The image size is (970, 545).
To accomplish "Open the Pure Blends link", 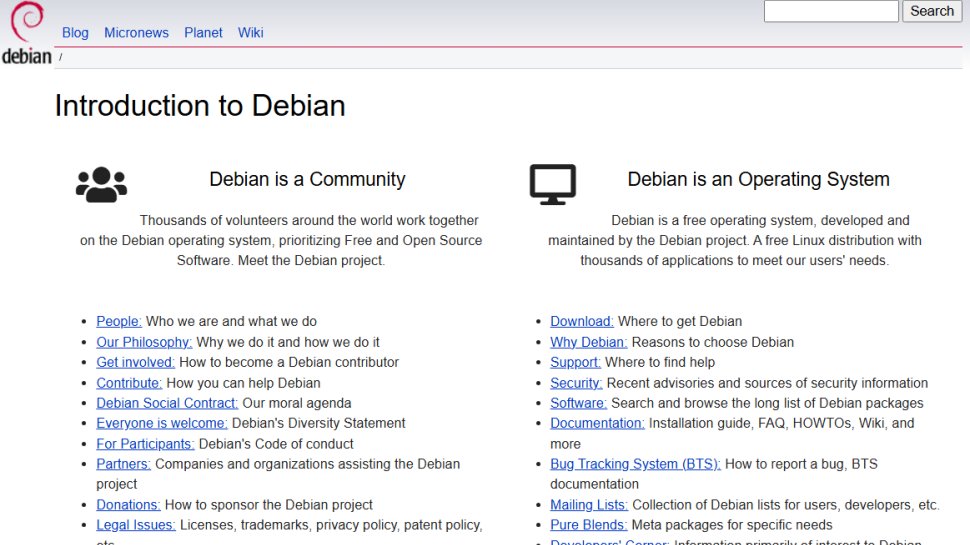I will point(588,525).
